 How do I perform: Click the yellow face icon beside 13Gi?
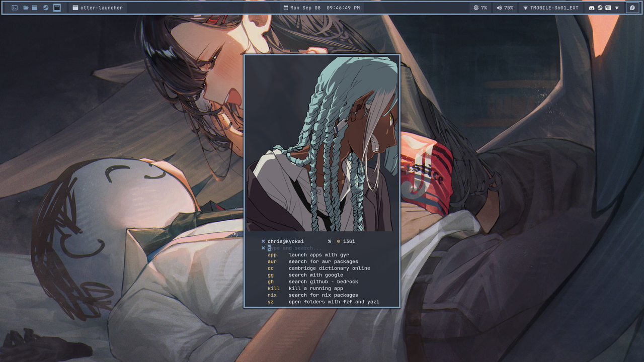(339, 241)
